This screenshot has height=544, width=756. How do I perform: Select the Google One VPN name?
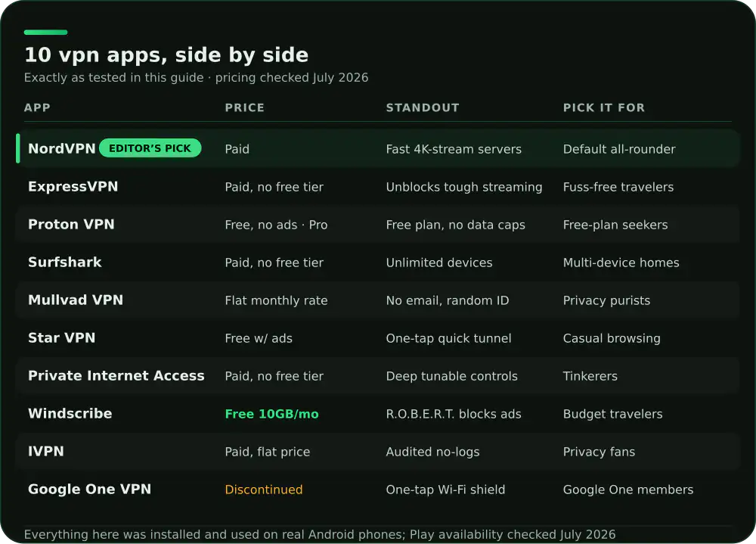tap(89, 489)
